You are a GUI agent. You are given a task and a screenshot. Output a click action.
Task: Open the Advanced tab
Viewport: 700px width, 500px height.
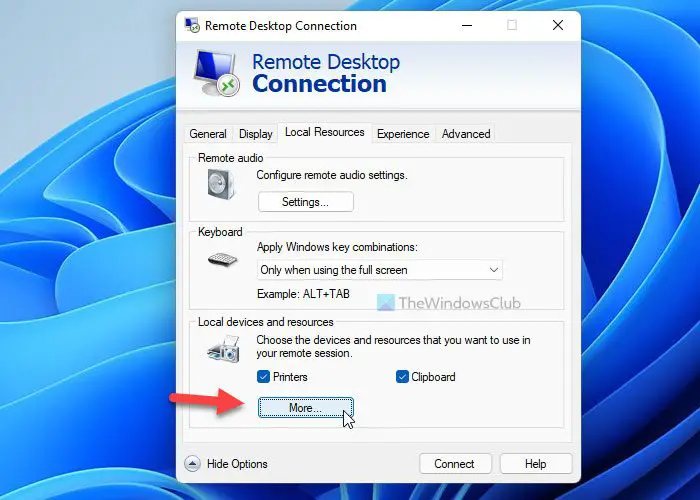point(466,134)
